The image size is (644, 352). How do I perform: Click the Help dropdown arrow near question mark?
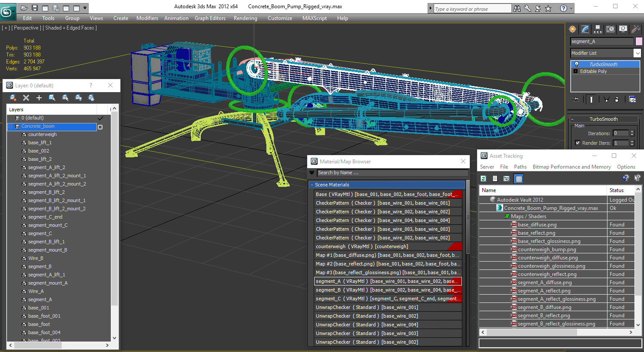click(x=571, y=8)
